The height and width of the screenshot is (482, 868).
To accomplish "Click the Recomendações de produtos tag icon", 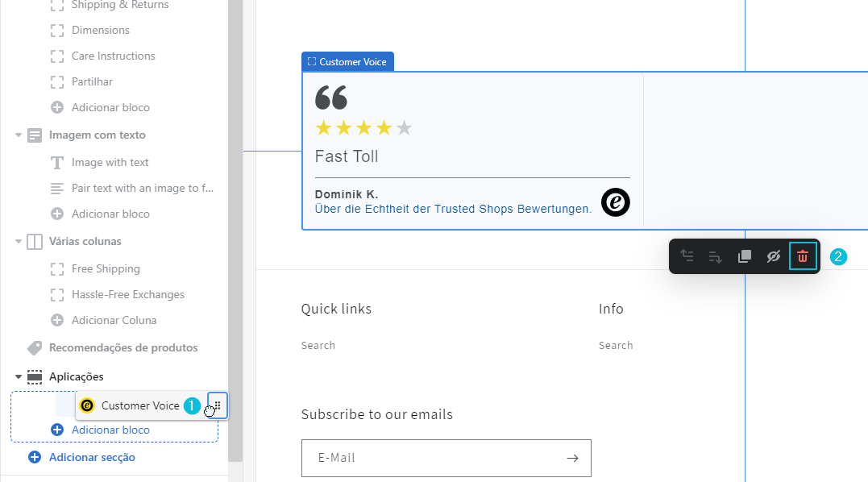I will click(x=35, y=348).
